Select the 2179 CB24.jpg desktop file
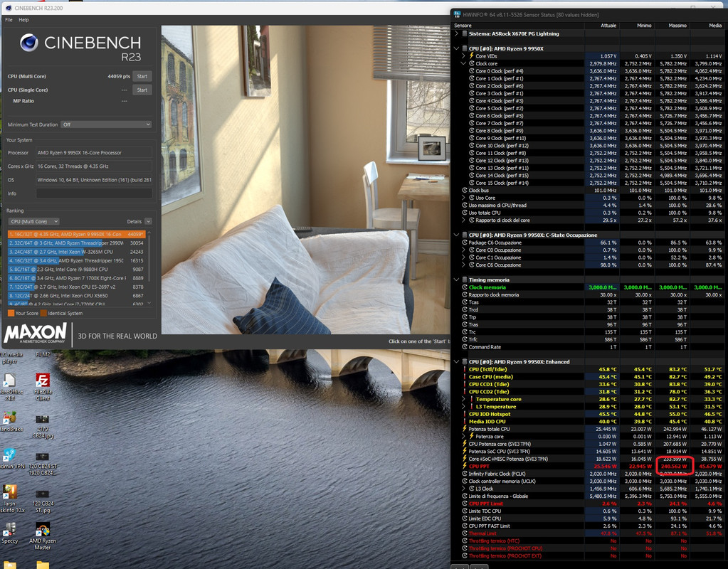 click(42, 425)
